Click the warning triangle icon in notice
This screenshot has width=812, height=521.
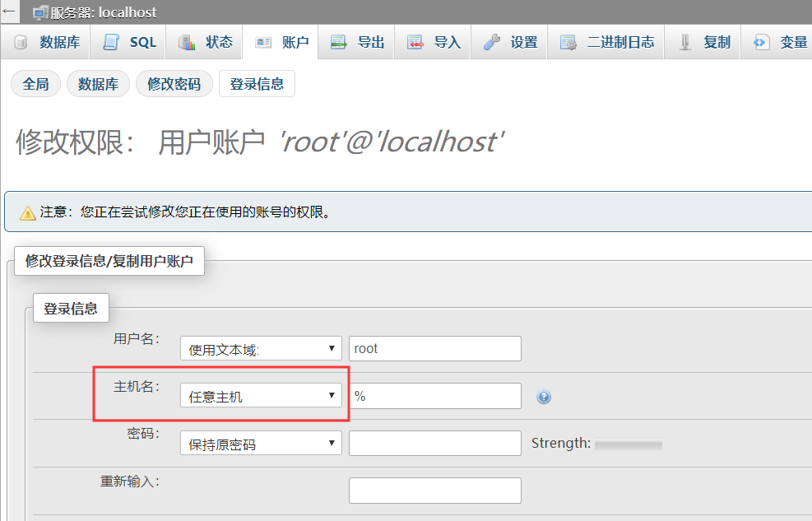pyautogui.click(x=27, y=213)
